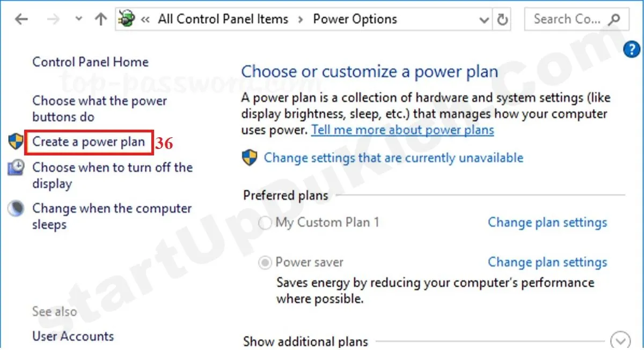Click the Back navigation arrow
This screenshot has width=644, height=350.
pyautogui.click(x=21, y=20)
